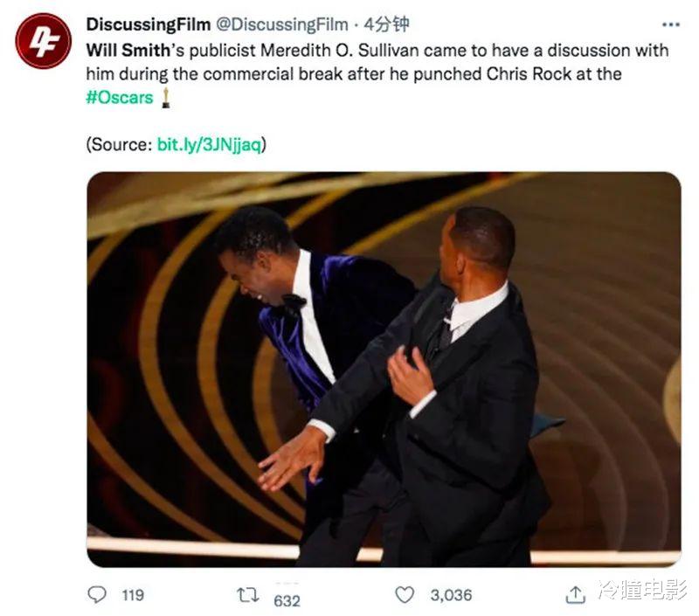Like the tweet with the heart icon
The width and height of the screenshot is (699, 616).
pyautogui.click(x=405, y=595)
